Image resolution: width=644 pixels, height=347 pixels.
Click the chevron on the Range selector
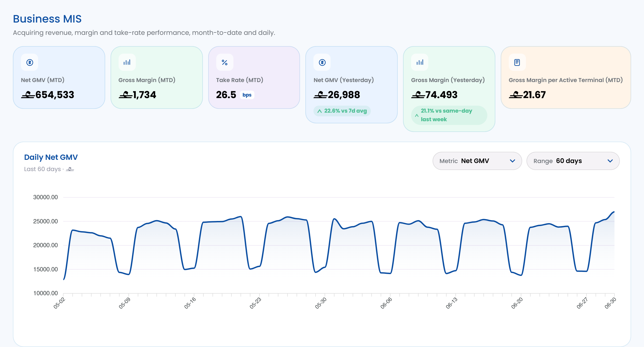tap(610, 161)
